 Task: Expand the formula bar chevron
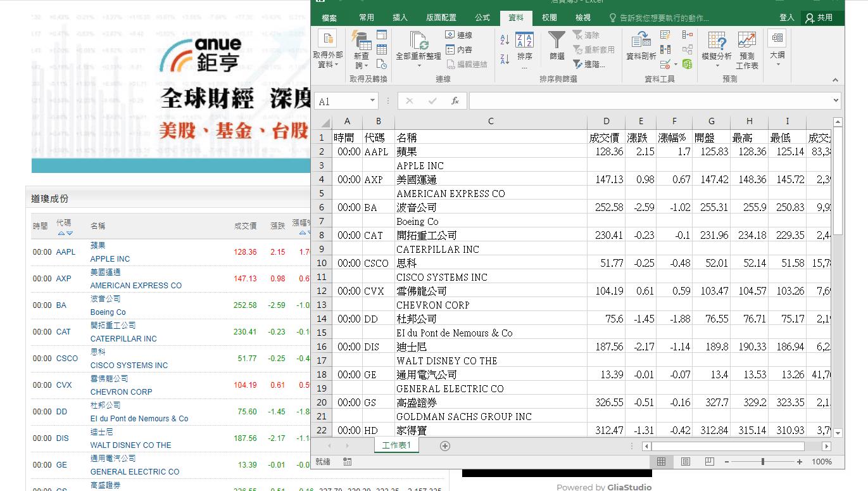pos(836,101)
